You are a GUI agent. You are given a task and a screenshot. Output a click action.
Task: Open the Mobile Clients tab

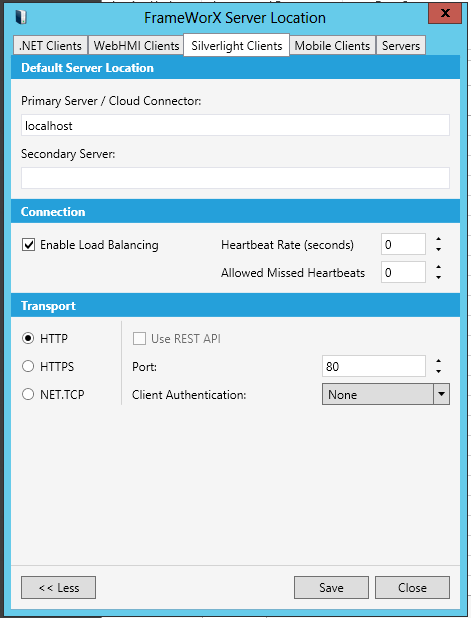[x=332, y=45]
